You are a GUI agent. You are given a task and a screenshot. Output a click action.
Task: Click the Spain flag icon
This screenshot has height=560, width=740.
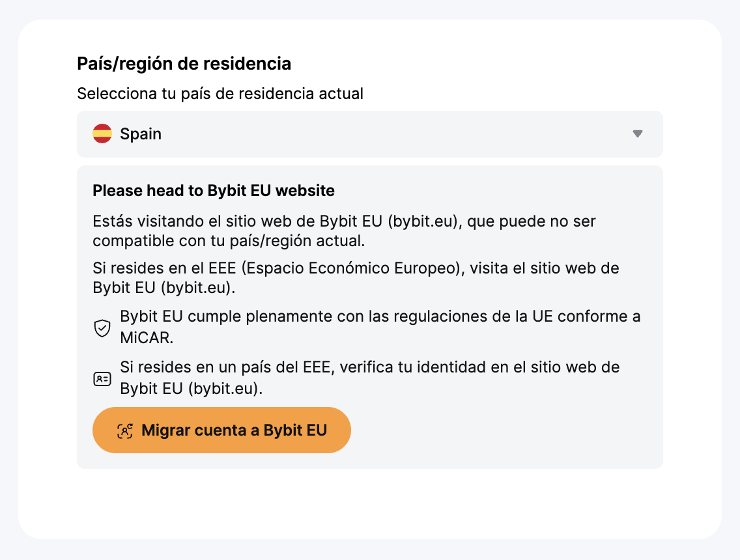102,133
